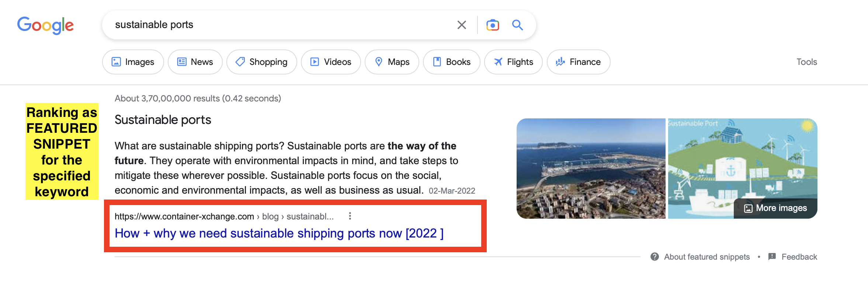The image size is (868, 284).
Task: Switch to Maps results
Action: point(392,62)
